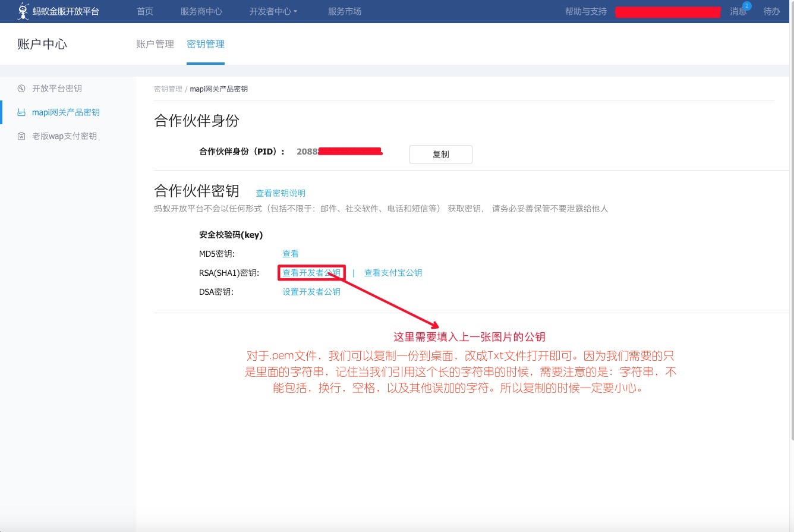Open the 服务商中心 navigation item

point(201,11)
